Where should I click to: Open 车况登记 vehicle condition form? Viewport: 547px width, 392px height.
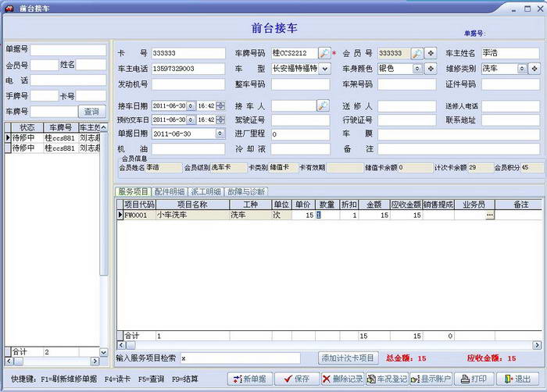coord(387,379)
